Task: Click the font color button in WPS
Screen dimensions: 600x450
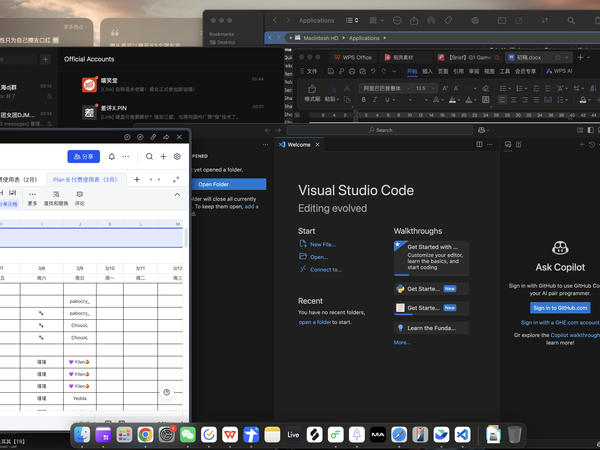Action: point(468,100)
